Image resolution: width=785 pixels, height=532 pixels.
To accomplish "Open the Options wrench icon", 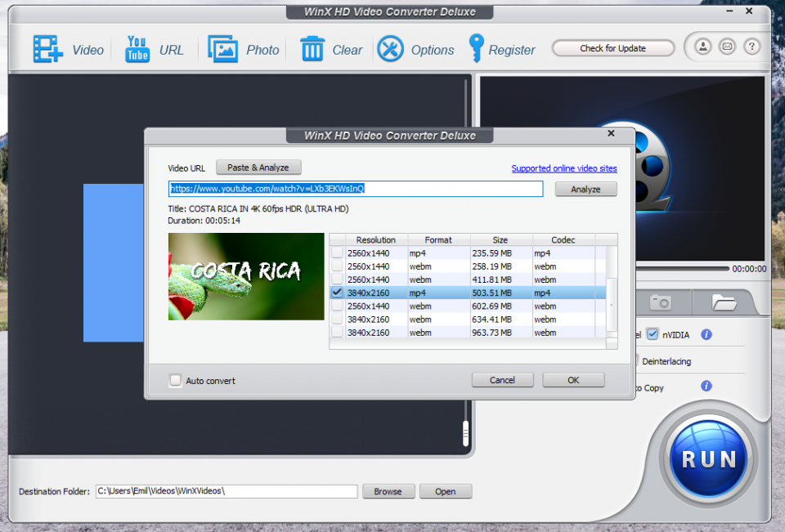I will [390, 49].
